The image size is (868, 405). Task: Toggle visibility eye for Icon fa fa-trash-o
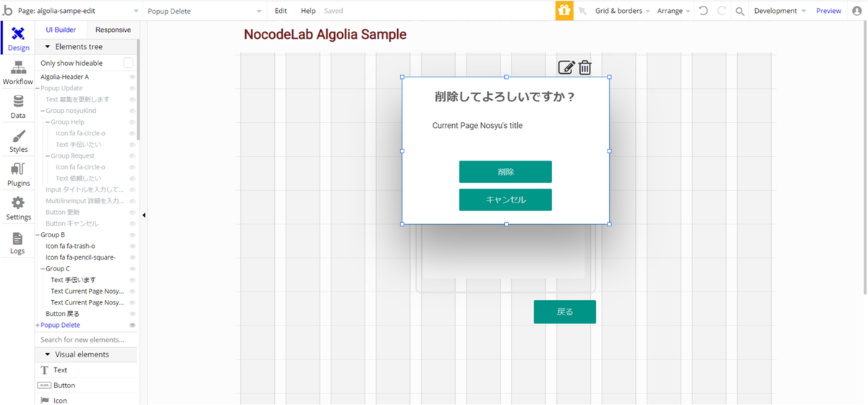click(132, 246)
